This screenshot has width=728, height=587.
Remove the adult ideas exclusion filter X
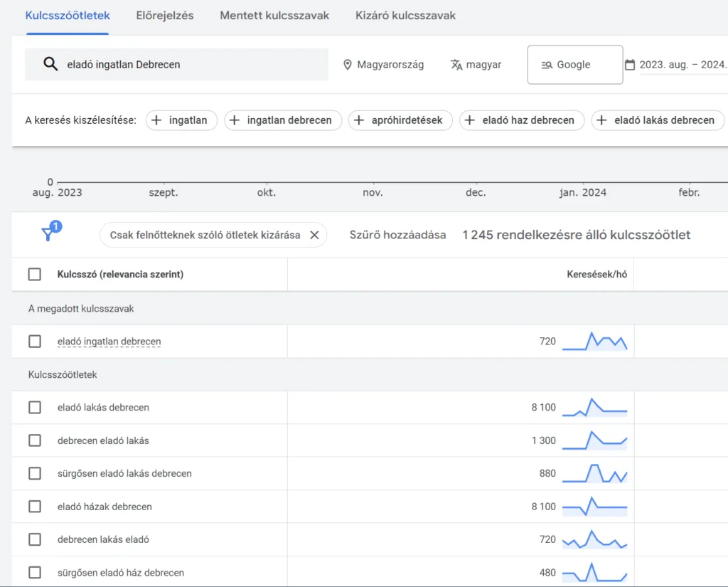[x=314, y=236]
